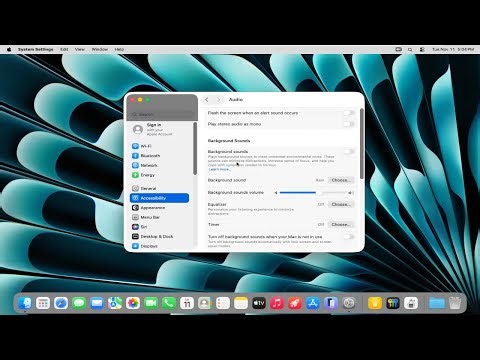Screen dimensions: 480x360
Task: Select Wi-Fi in the sidebar
Action: [159, 146]
